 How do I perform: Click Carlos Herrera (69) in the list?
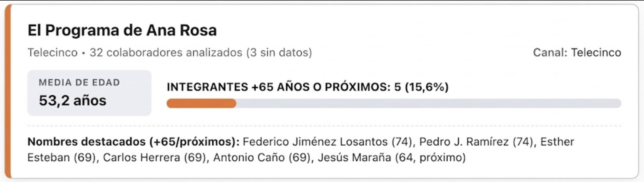click(x=155, y=157)
